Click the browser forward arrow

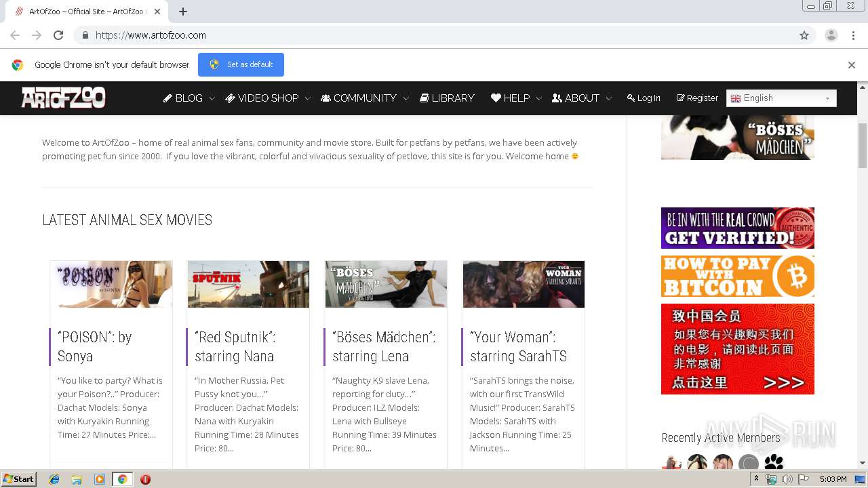37,35
